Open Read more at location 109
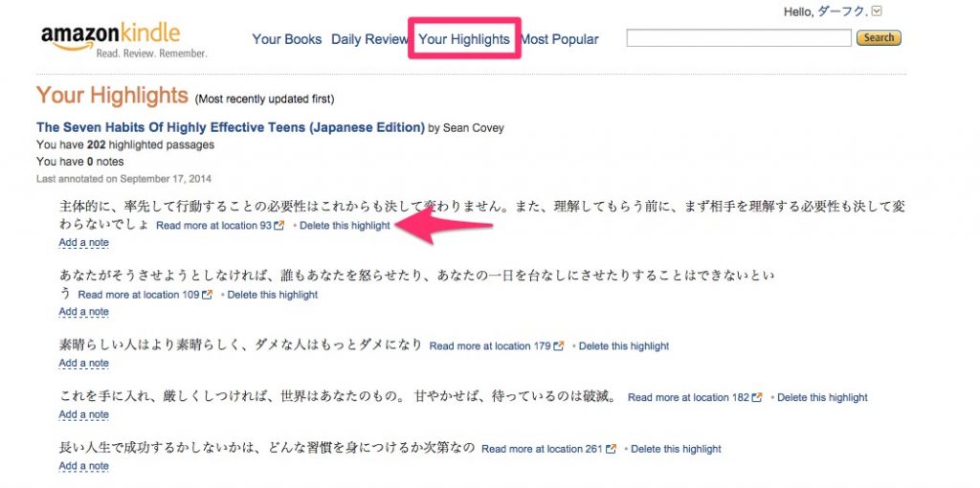The height and width of the screenshot is (488, 980). [x=139, y=295]
